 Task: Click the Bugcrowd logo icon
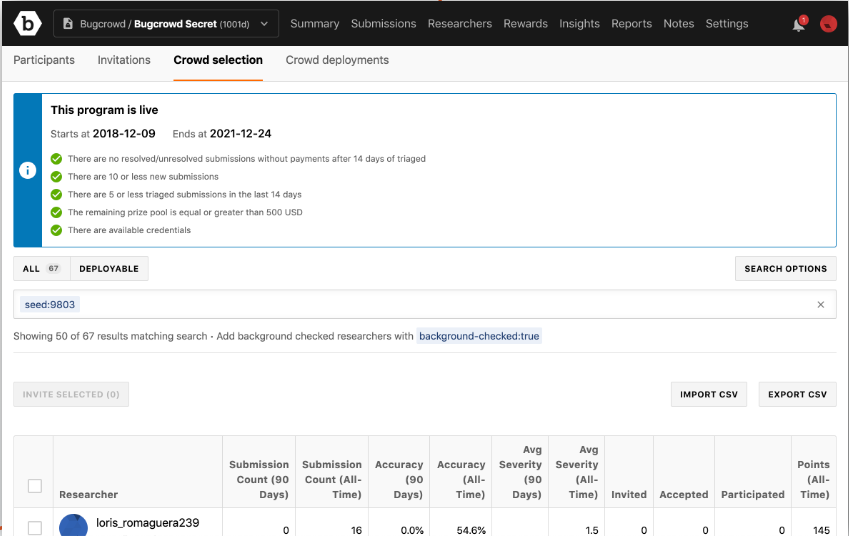[27, 23]
